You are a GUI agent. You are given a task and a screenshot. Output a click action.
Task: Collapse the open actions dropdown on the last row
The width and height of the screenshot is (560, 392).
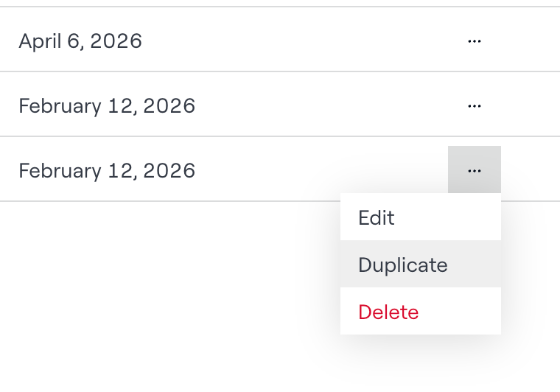click(474, 170)
